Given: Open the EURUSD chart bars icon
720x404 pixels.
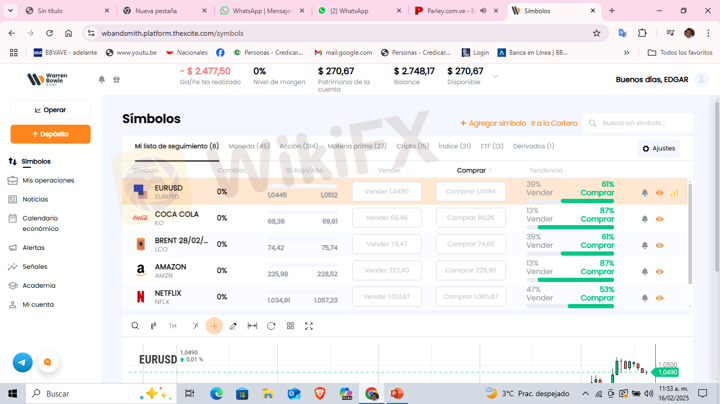Looking at the screenshot, I should point(674,193).
